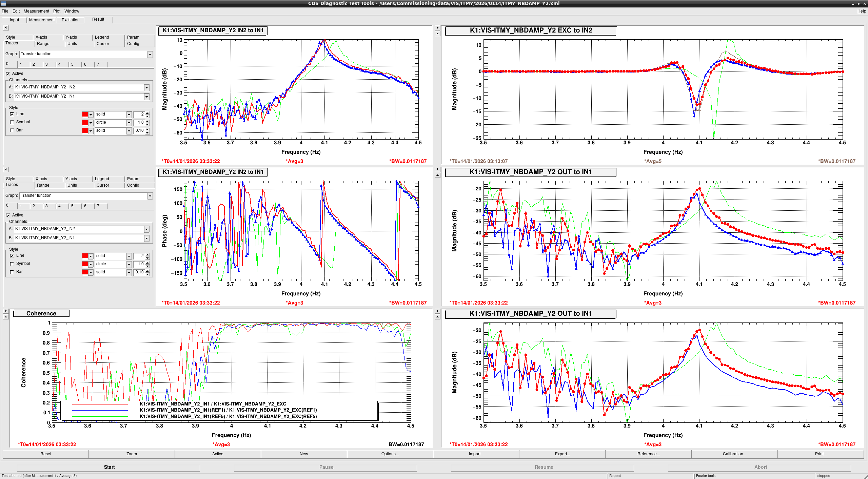Click the Reference... button
Screen dimensions: 868x479
pos(648,454)
